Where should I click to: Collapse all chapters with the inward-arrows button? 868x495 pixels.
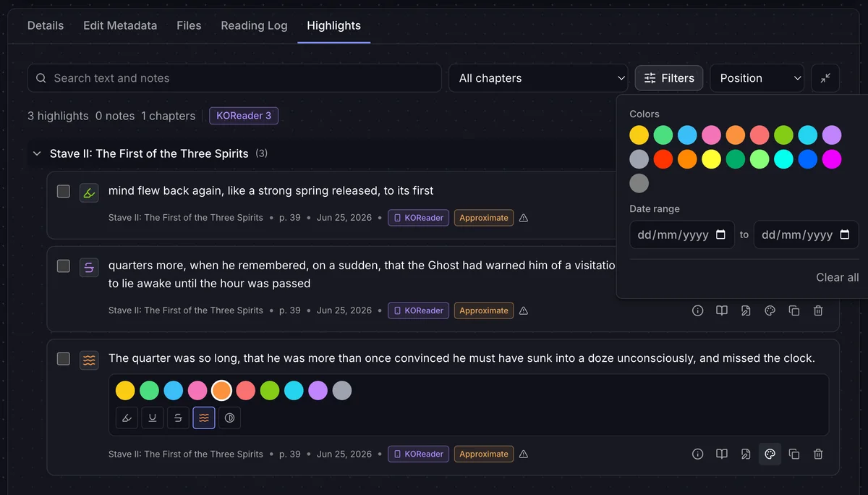pyautogui.click(x=825, y=78)
